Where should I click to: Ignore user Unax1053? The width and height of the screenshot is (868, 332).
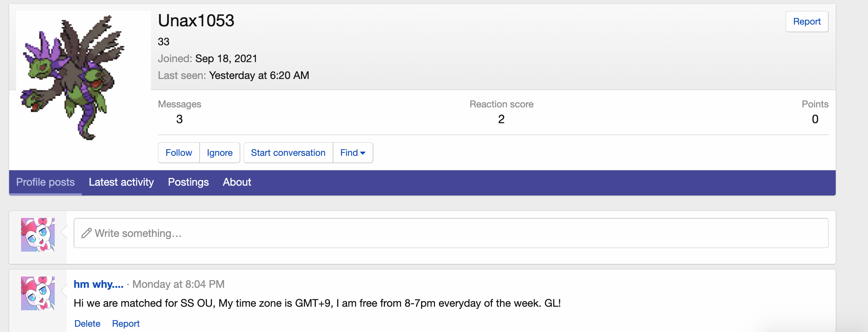point(220,153)
